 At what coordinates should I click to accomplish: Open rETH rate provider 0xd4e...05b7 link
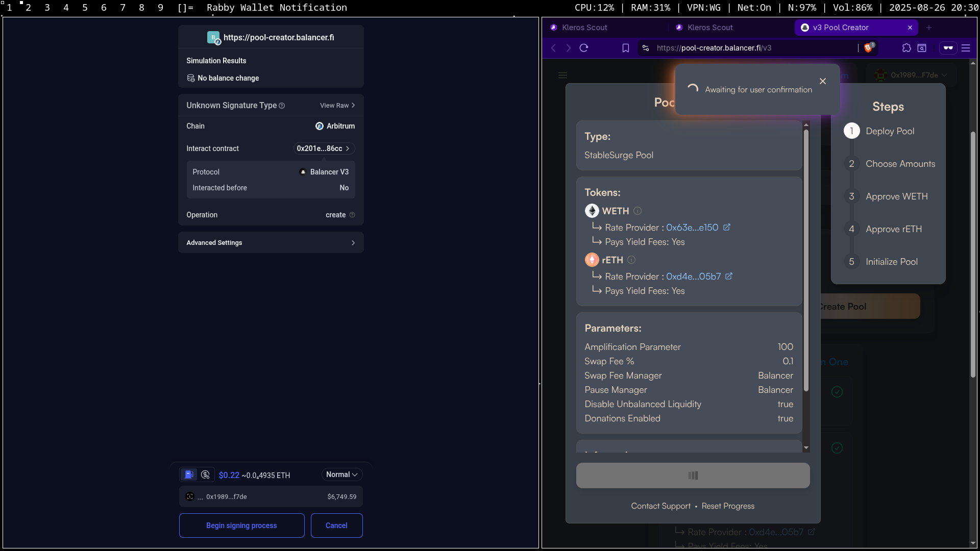699,277
